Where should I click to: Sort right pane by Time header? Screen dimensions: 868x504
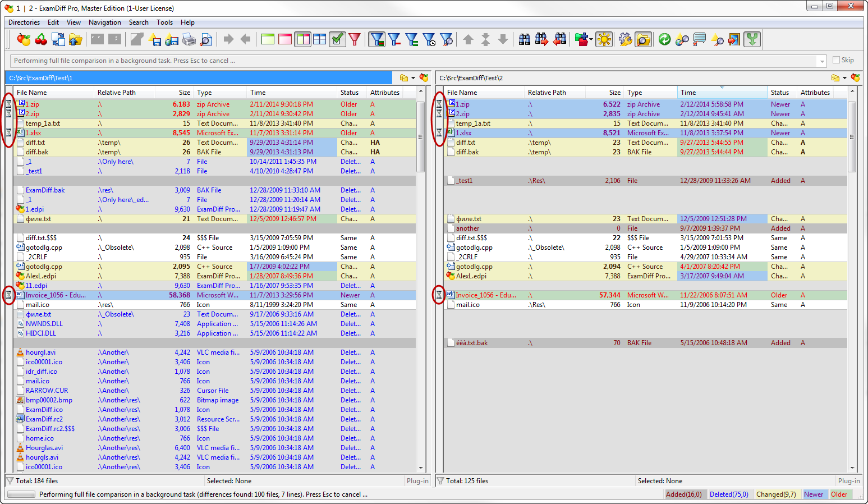tap(722, 93)
